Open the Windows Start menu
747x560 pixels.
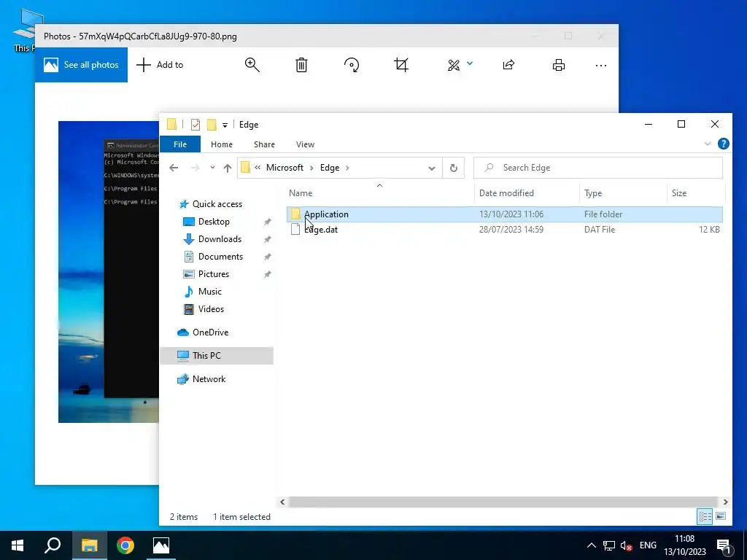click(x=18, y=545)
